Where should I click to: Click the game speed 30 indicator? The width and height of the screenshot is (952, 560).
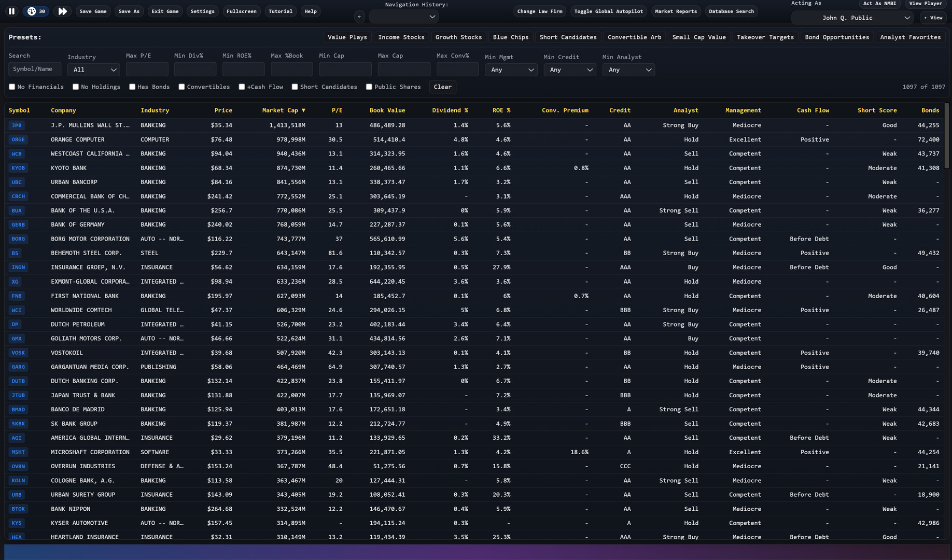36,11
